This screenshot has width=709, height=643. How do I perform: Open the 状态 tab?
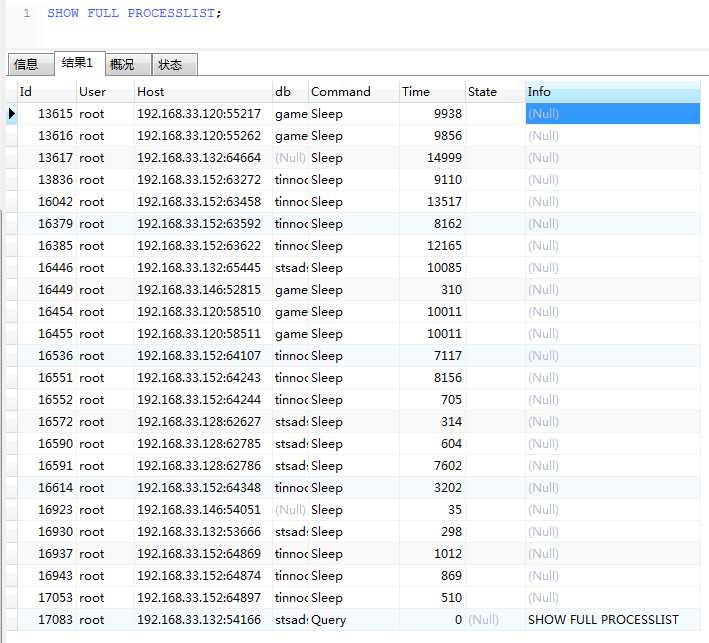(x=175, y=64)
